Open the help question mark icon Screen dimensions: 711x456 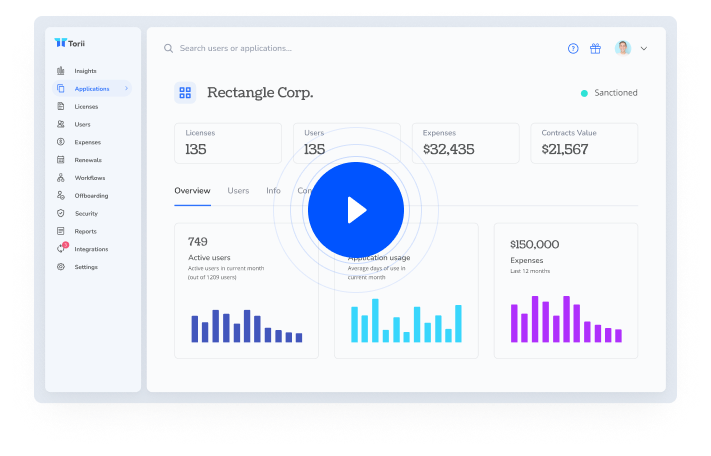573,49
